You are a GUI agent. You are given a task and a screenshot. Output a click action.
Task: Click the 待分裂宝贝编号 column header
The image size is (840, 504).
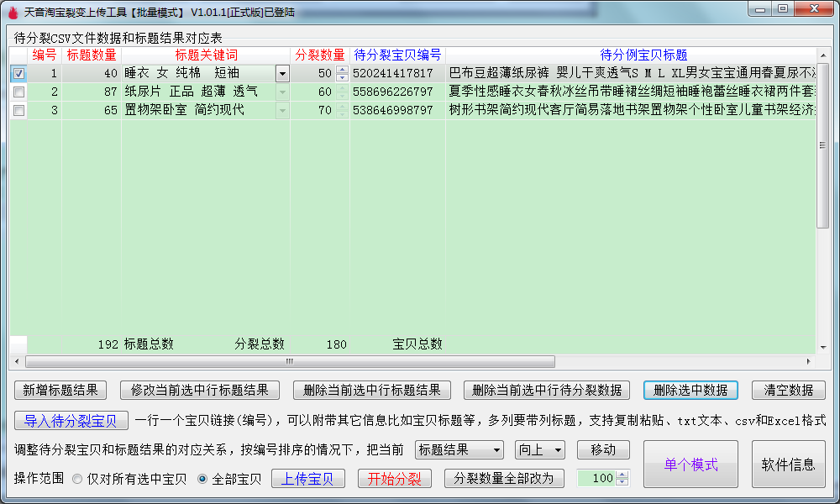click(x=397, y=55)
